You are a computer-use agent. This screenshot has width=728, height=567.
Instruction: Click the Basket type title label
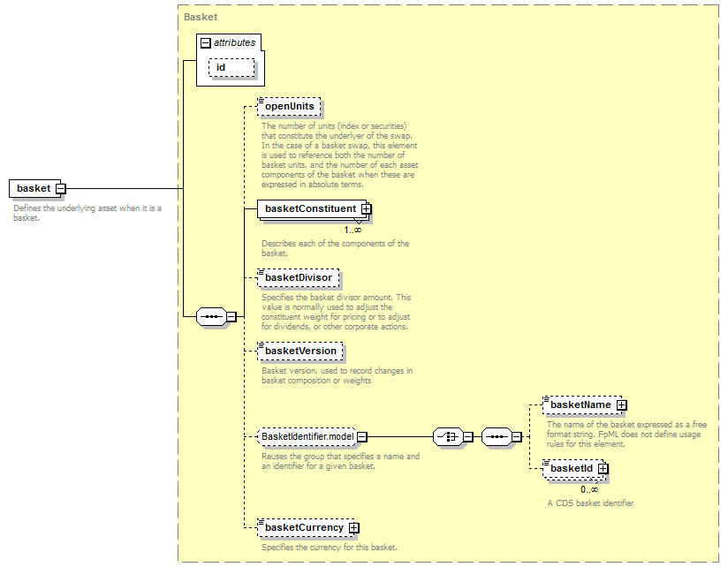click(x=201, y=17)
